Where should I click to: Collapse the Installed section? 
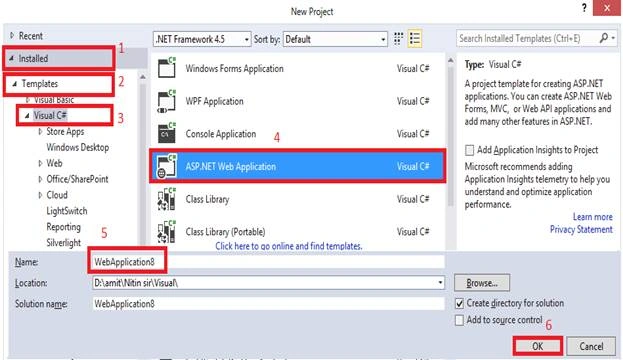pos(12,58)
